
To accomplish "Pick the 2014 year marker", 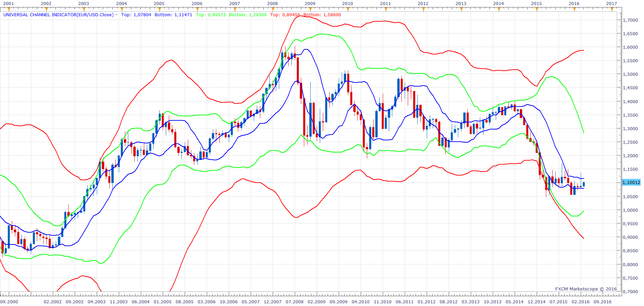I will point(499,9).
